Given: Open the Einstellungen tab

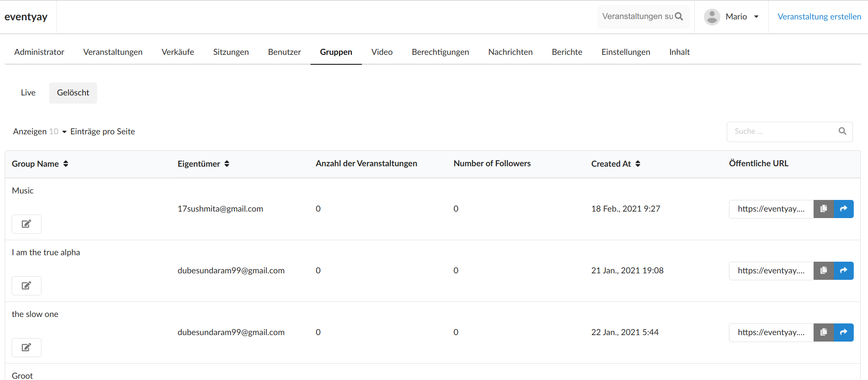Looking at the screenshot, I should coord(625,52).
